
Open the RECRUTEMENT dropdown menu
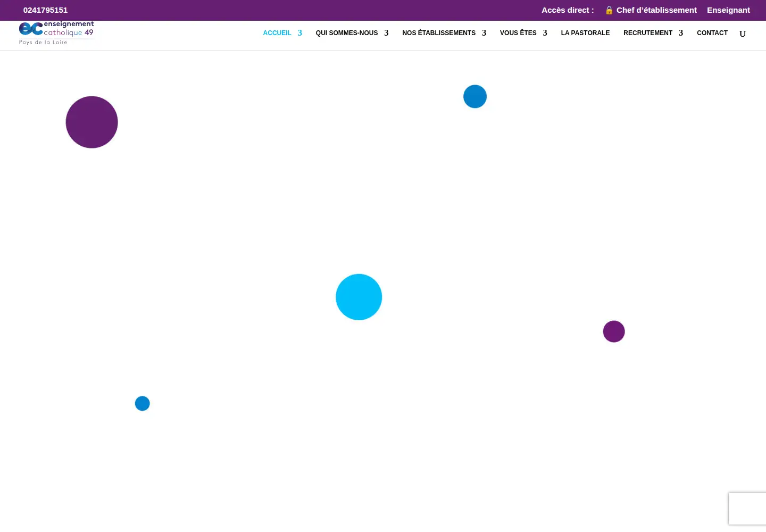point(653,33)
